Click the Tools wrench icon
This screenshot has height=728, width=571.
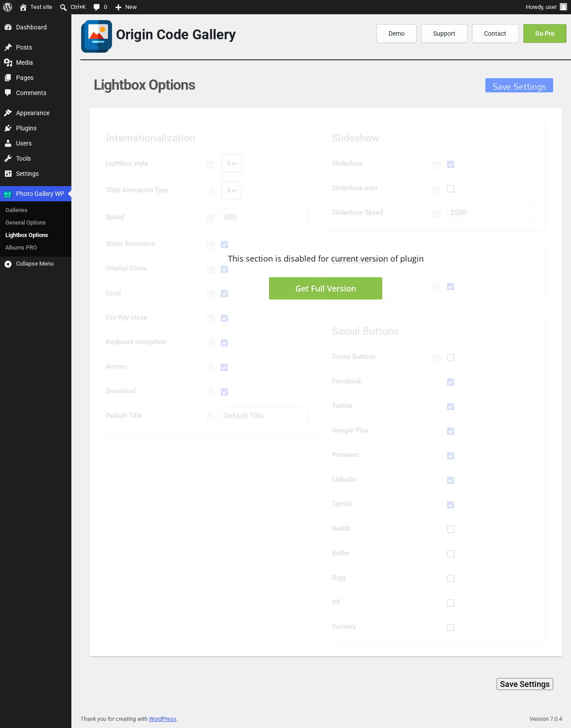pos(8,158)
